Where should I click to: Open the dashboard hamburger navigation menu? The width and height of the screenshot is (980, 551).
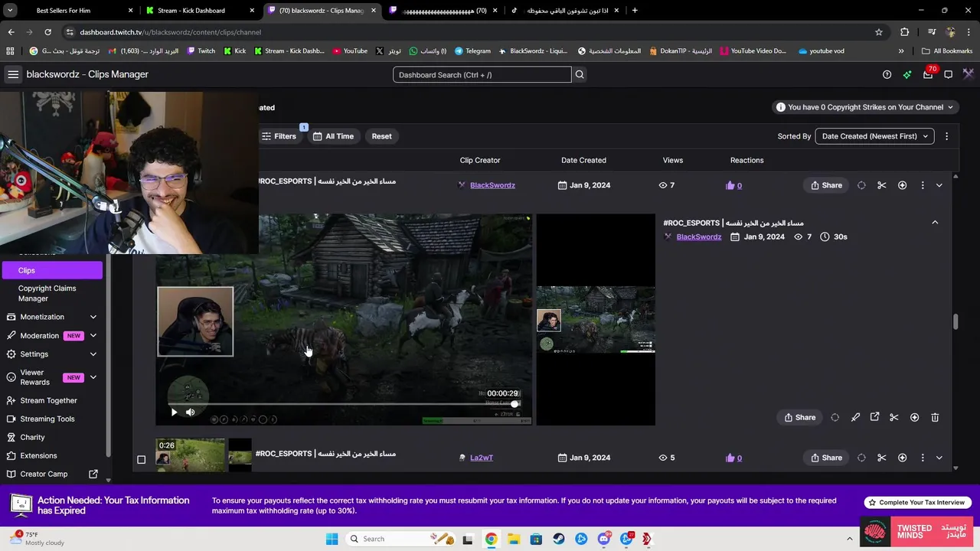coord(13,74)
